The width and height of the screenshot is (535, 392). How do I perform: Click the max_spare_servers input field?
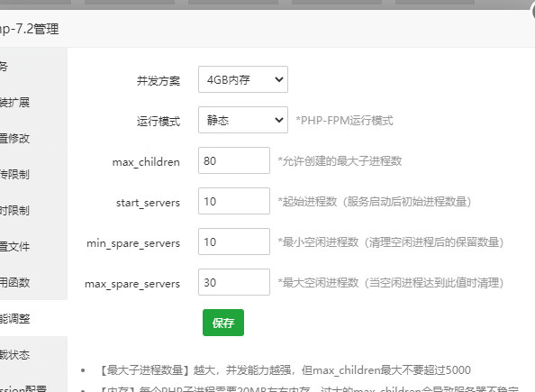tap(234, 282)
